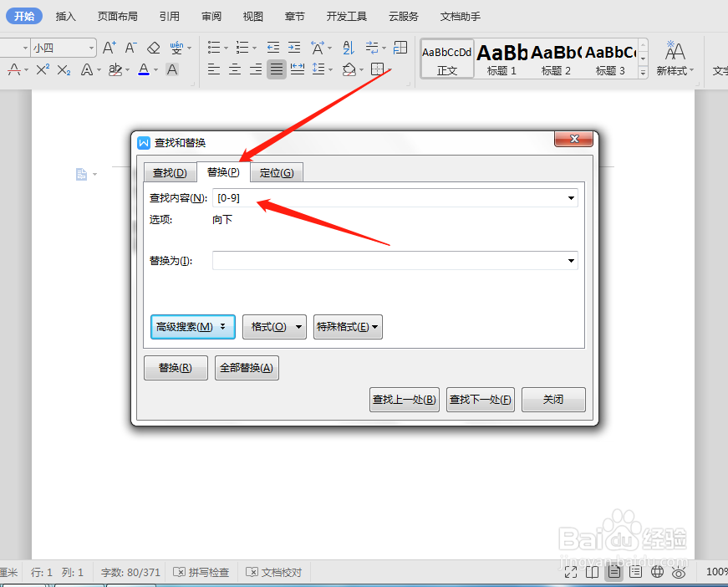Expand the highlight color dropdown arrow
This screenshot has height=587, width=728.
(128, 70)
